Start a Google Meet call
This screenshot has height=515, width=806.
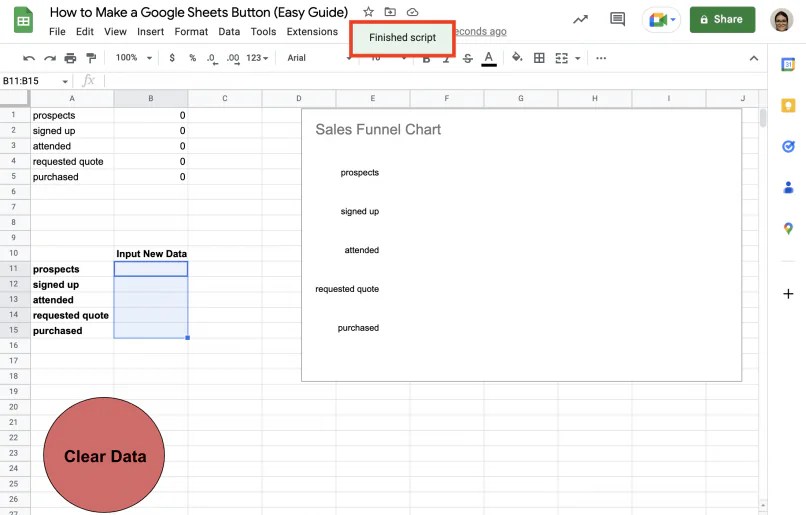(x=661, y=20)
